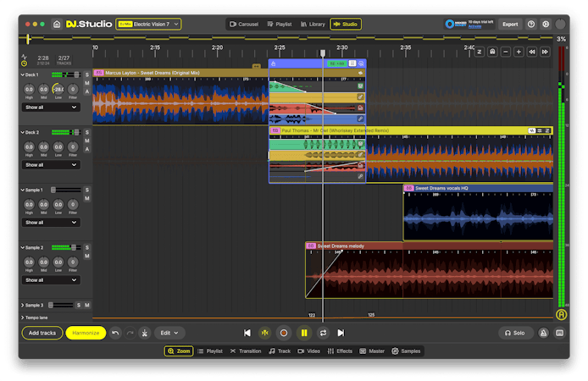Solo Deck 1 with S button
This screenshot has height=381, width=588.
click(87, 75)
